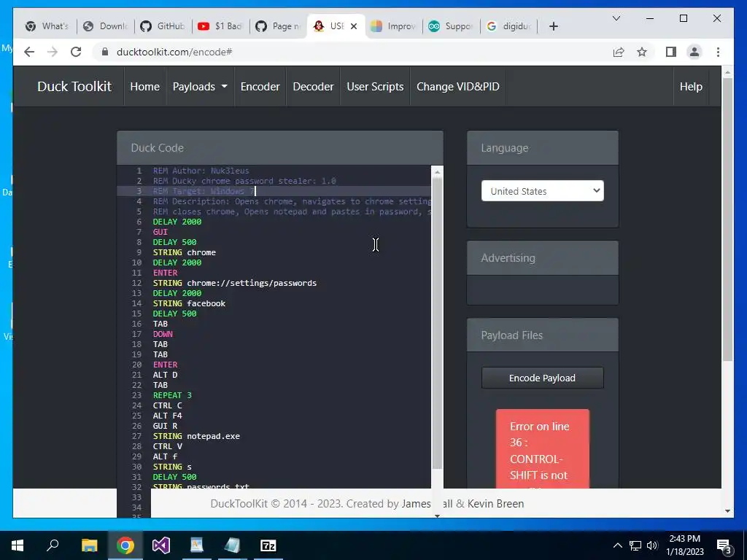
Task: Click Chrome icon in taskbar
Action: [125, 545]
